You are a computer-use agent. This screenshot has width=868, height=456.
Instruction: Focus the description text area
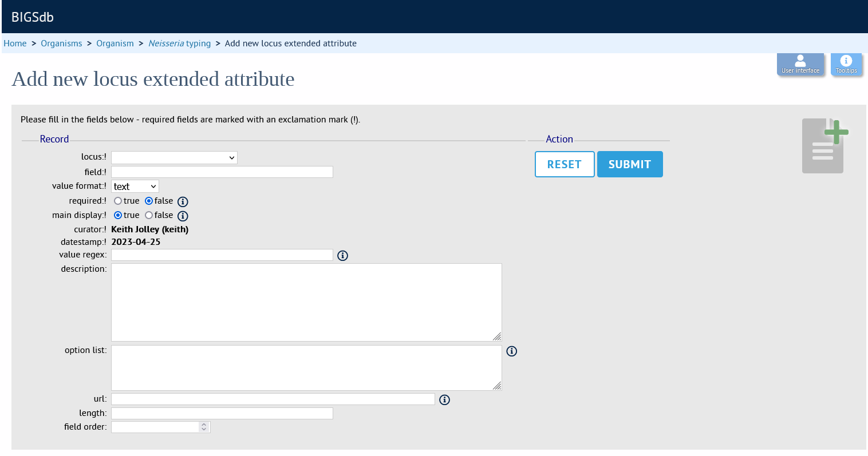click(306, 302)
